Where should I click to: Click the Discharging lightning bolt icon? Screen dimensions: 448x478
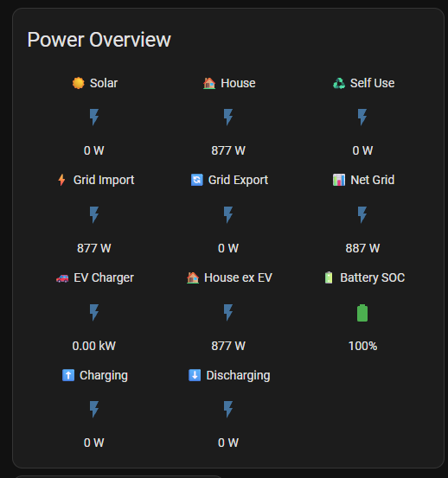[228, 409]
